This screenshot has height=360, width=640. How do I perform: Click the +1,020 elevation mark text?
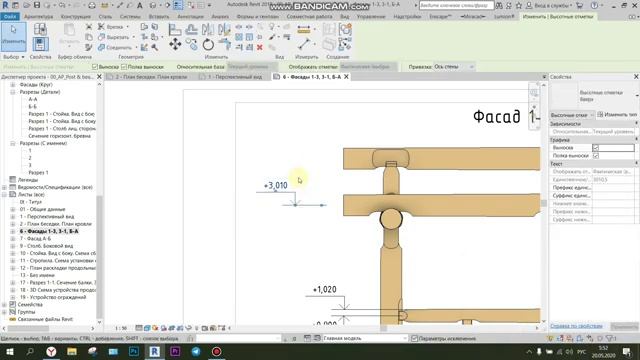coord(324,289)
